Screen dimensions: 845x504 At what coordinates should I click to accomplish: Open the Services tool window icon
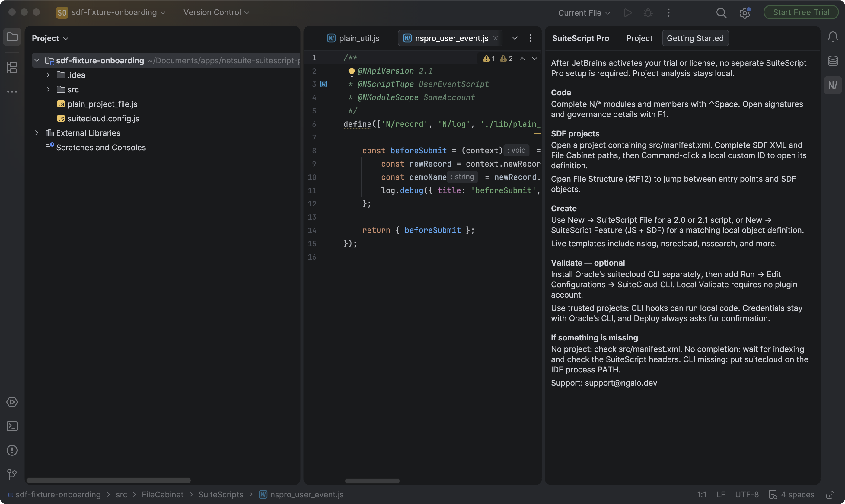(12, 402)
